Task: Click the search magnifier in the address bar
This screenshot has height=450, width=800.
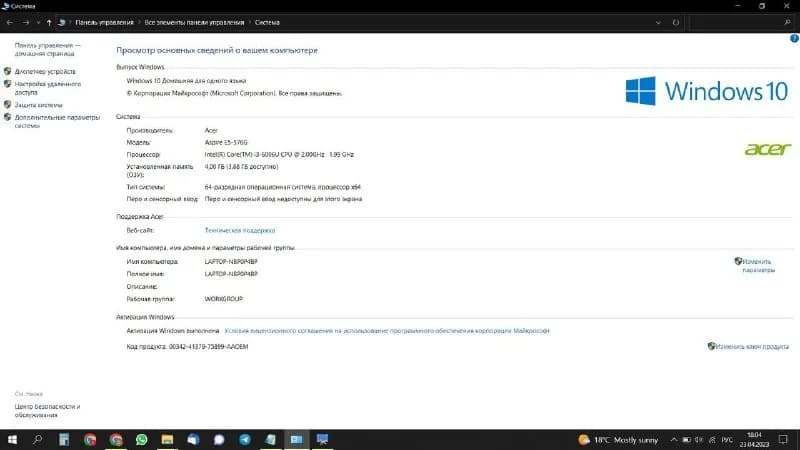Action: pos(787,22)
